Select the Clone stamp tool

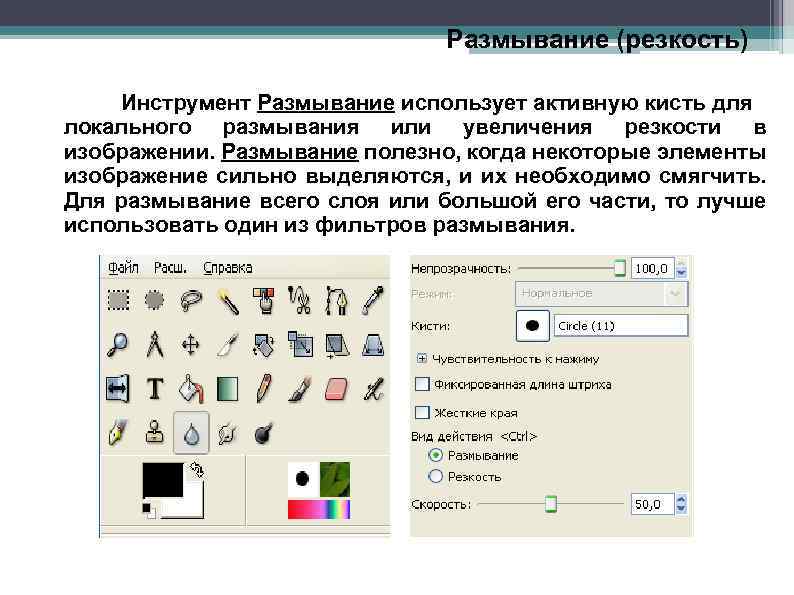(155, 432)
